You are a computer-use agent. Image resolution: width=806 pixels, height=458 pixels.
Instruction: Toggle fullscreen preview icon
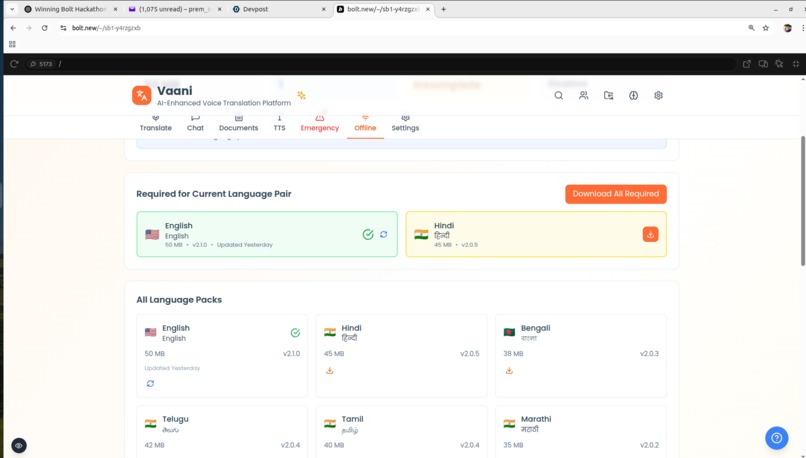tap(796, 64)
